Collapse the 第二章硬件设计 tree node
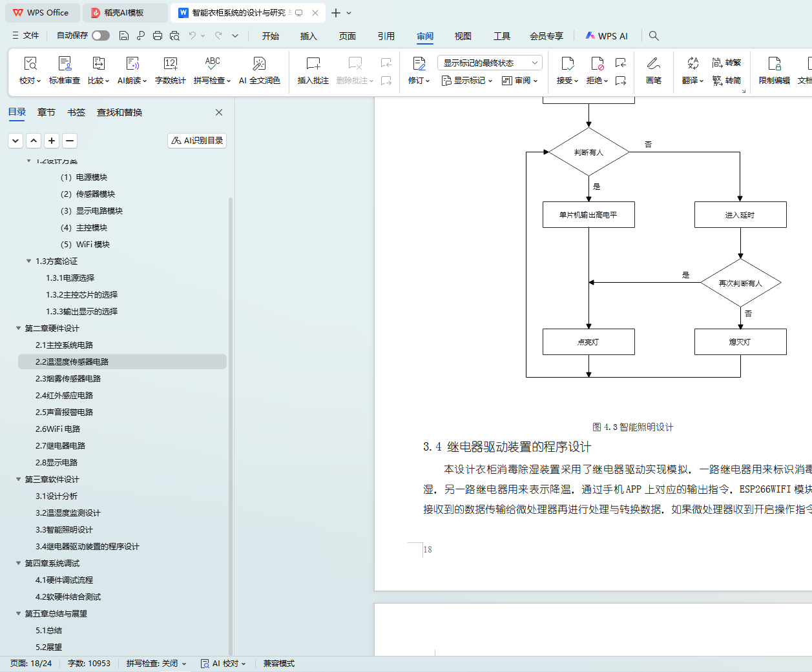The image size is (812, 672). click(19, 328)
